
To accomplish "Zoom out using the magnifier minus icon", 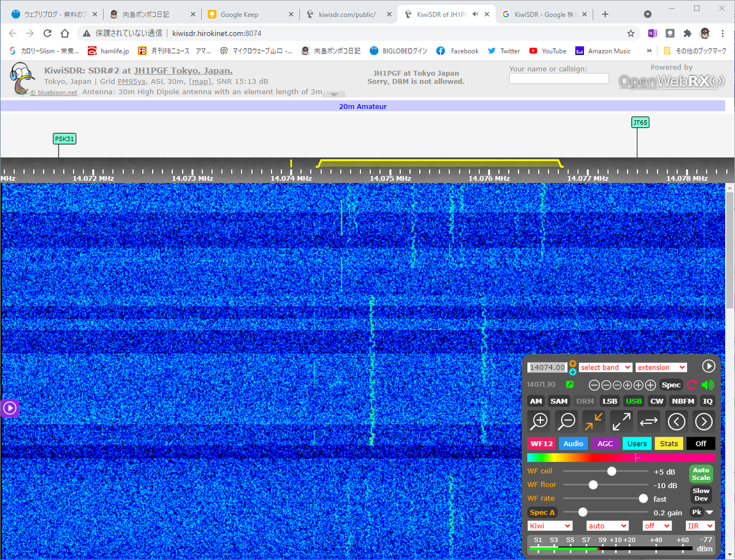I will click(x=567, y=421).
